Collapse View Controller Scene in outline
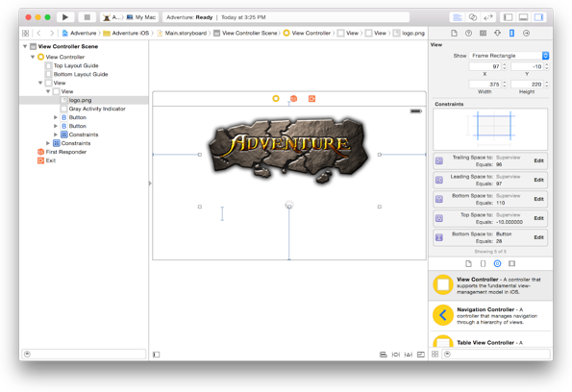 pos(25,46)
